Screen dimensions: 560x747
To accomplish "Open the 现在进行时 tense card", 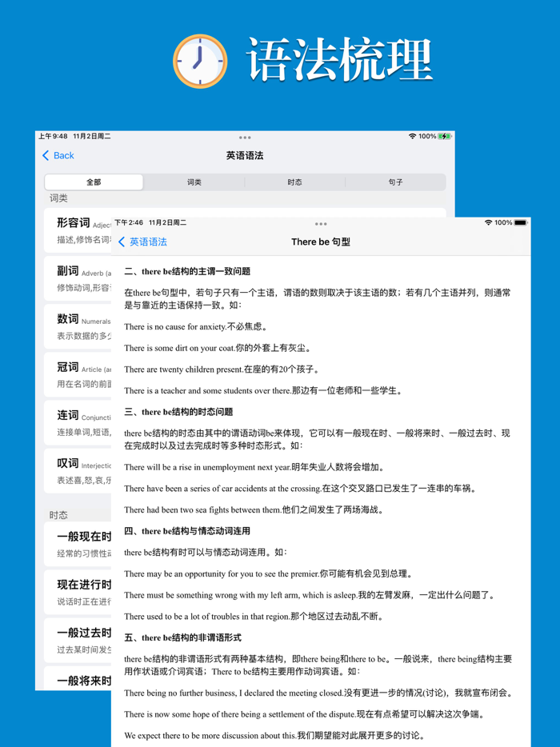I will [78, 592].
